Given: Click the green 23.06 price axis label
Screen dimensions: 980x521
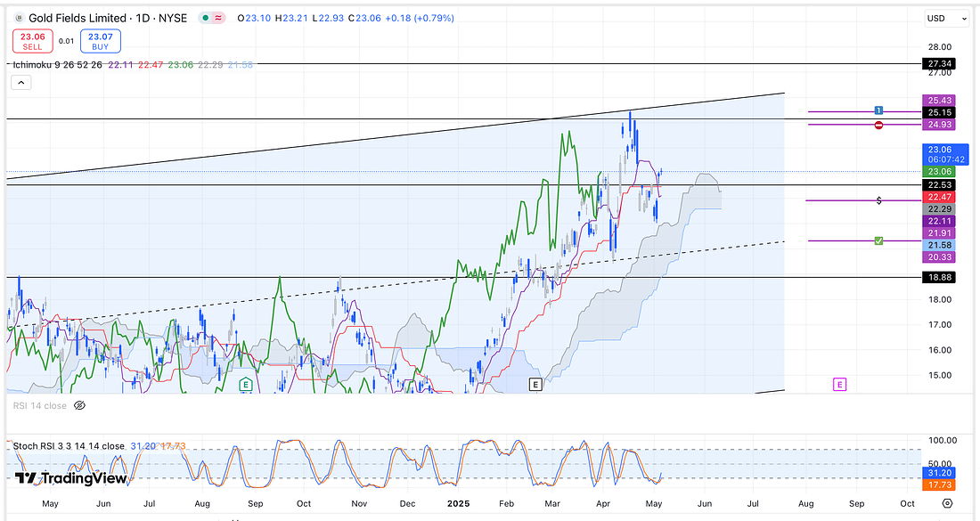Looking at the screenshot, I should 939,171.
